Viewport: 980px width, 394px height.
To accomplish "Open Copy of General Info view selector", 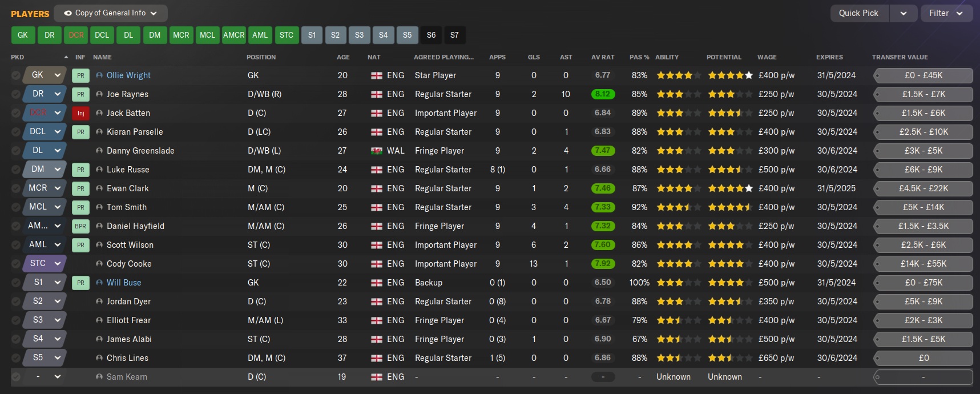I will pos(111,13).
